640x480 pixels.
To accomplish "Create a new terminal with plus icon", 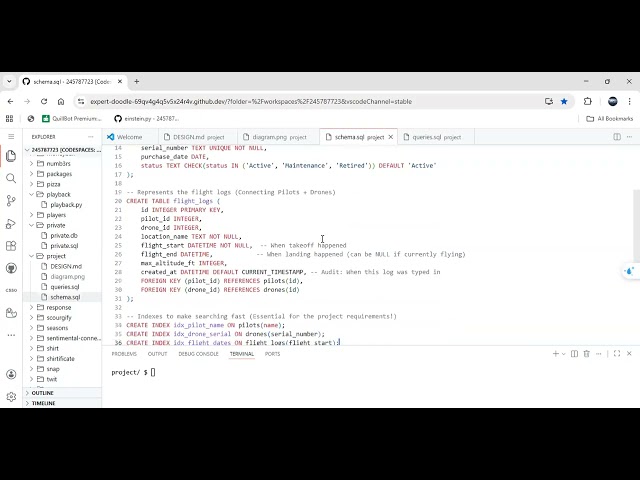I will click(x=555, y=353).
